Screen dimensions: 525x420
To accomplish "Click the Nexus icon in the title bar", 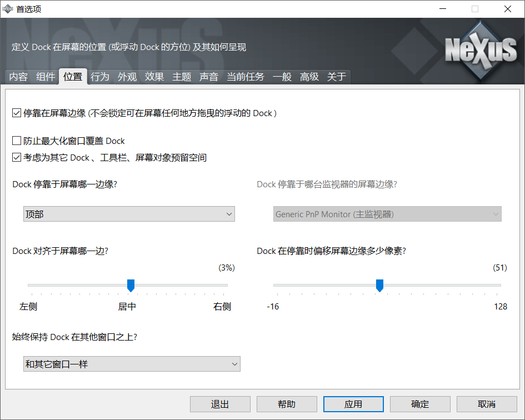I will 8,8.
